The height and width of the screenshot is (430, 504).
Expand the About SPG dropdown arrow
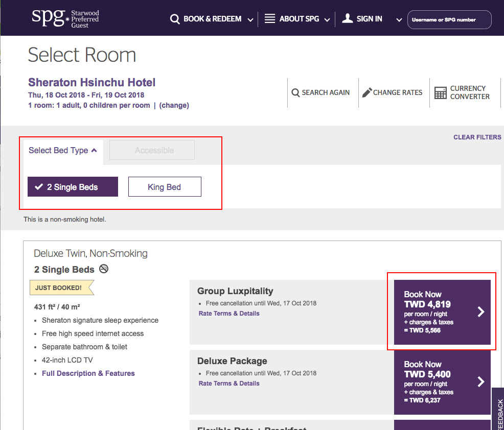pos(327,20)
